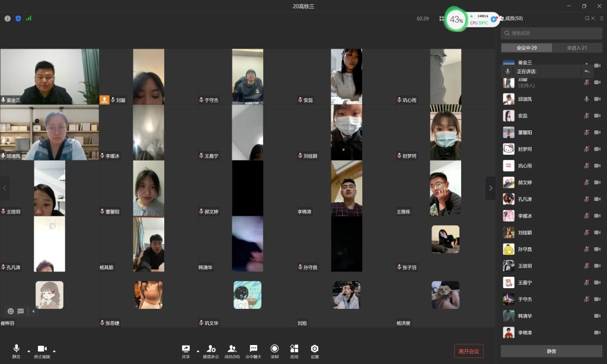Unmute 安蕊 in the member list
This screenshot has height=364, width=607.
(x=586, y=116)
